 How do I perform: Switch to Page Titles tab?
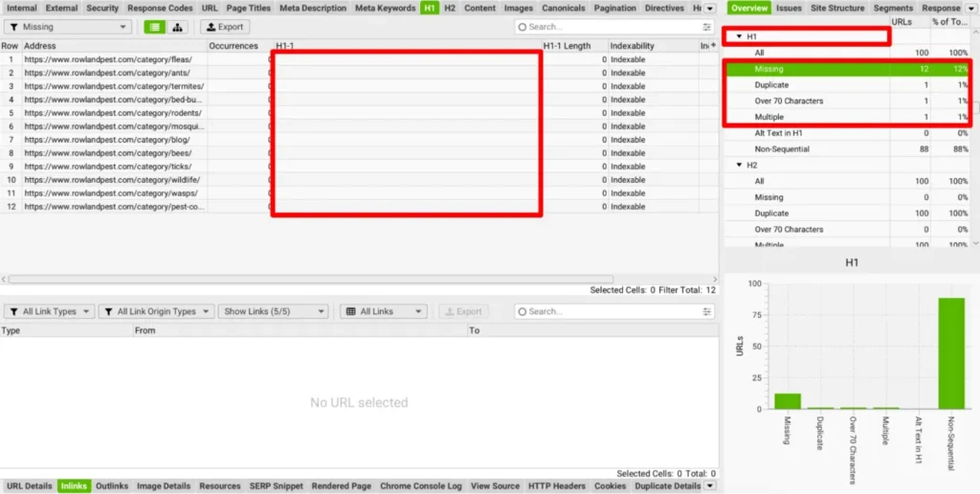coord(249,8)
